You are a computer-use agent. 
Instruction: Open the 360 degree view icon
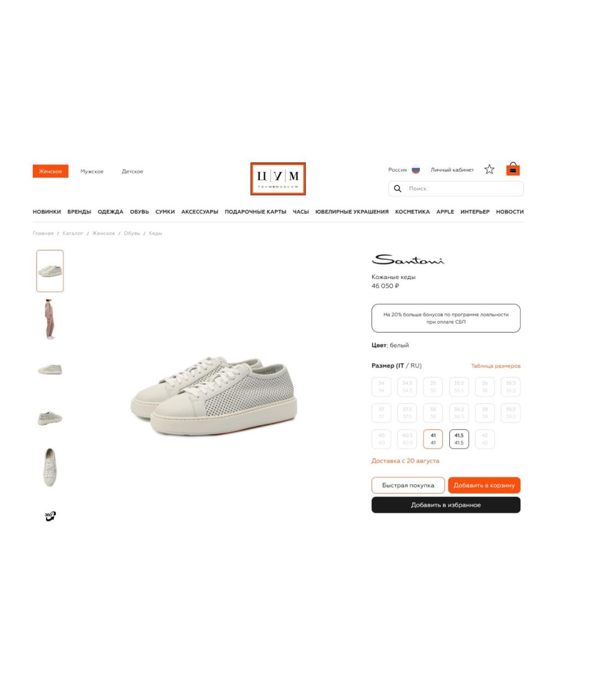(50, 516)
